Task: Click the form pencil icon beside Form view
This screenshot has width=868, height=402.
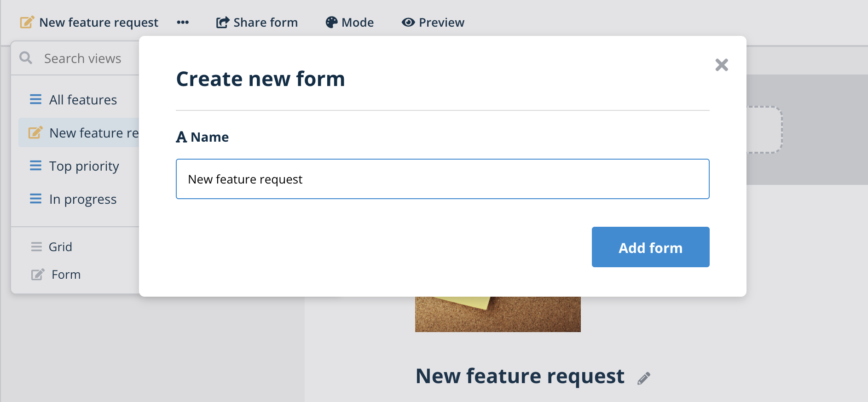Action: click(x=37, y=274)
